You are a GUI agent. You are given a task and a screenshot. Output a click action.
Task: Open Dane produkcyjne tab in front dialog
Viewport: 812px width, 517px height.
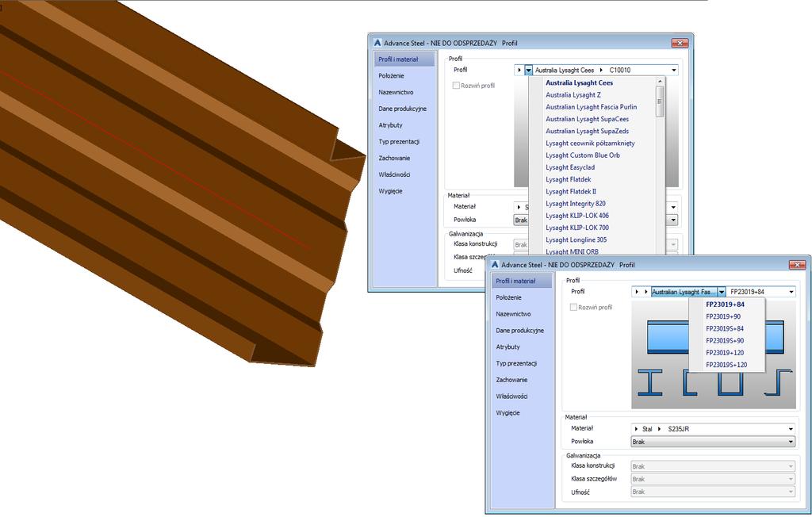[522, 331]
